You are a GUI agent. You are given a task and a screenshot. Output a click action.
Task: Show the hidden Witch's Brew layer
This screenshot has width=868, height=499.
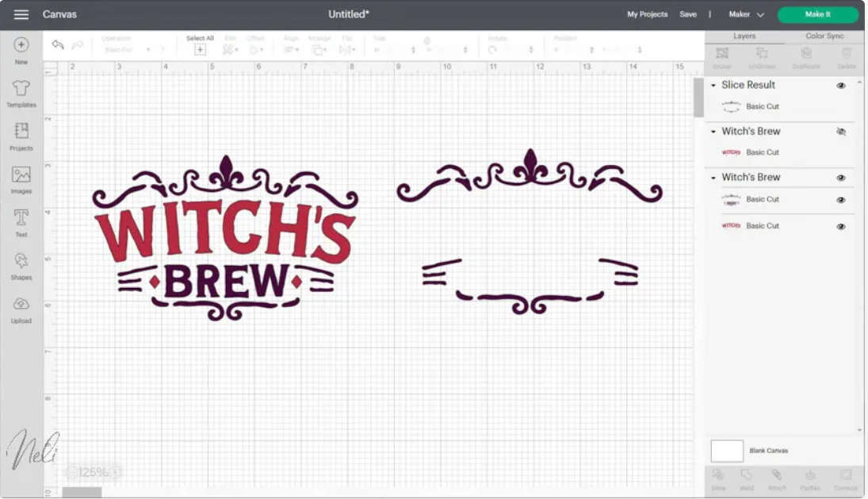pyautogui.click(x=843, y=132)
